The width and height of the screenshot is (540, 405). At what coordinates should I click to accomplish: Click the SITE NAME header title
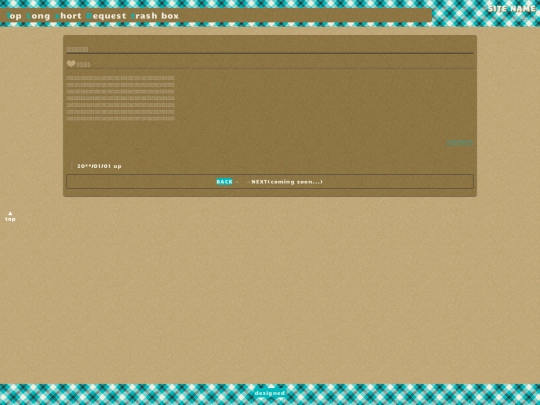(511, 9)
